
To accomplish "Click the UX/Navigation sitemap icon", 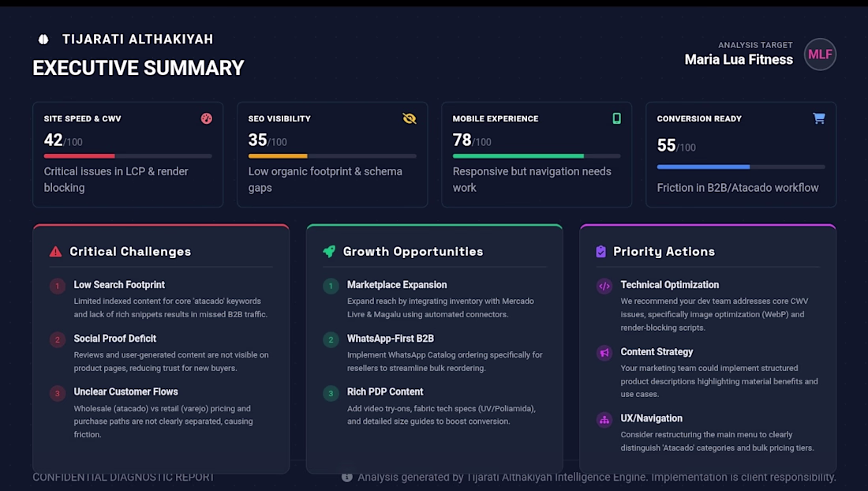I will pyautogui.click(x=604, y=420).
